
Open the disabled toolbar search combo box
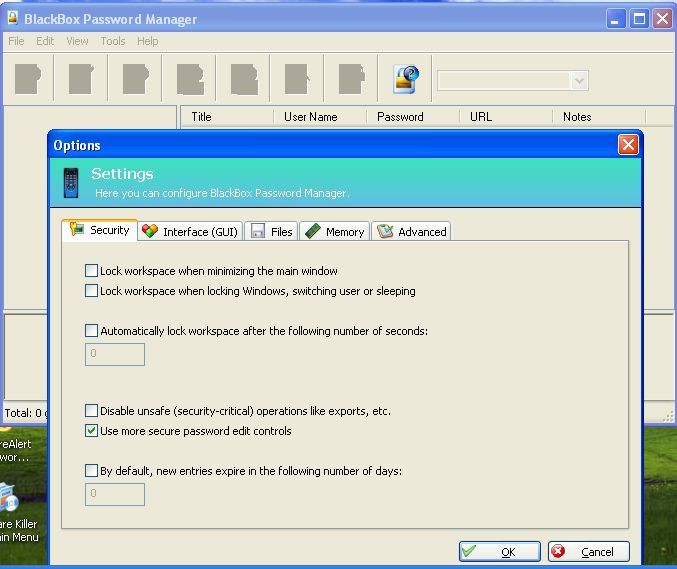513,81
